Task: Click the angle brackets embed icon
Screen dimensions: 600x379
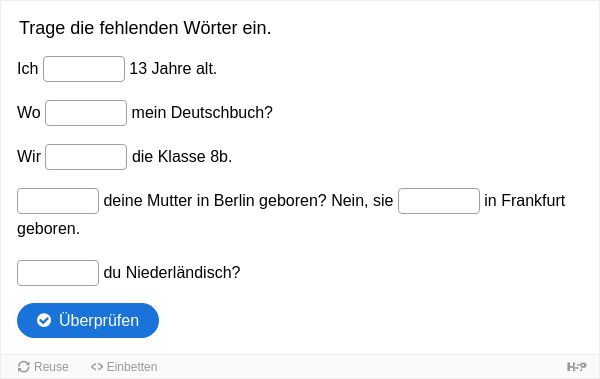Action: pyautogui.click(x=97, y=367)
